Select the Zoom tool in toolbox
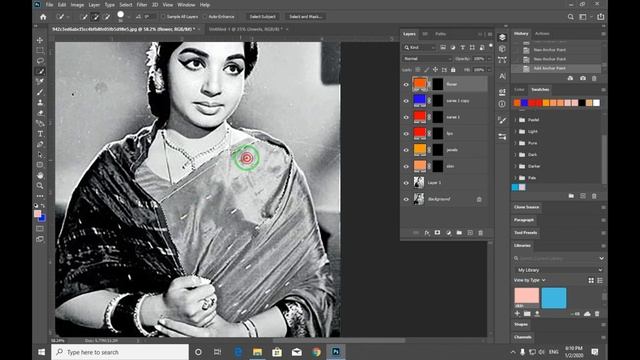Screen dimensions: 640x360 [x=40, y=186]
